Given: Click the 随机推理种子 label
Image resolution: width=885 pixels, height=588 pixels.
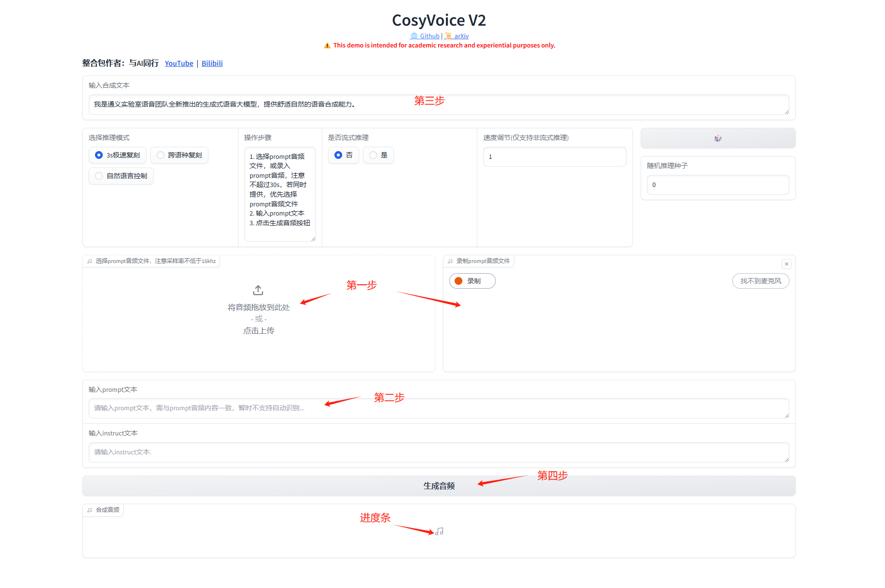Looking at the screenshot, I should click(x=667, y=166).
